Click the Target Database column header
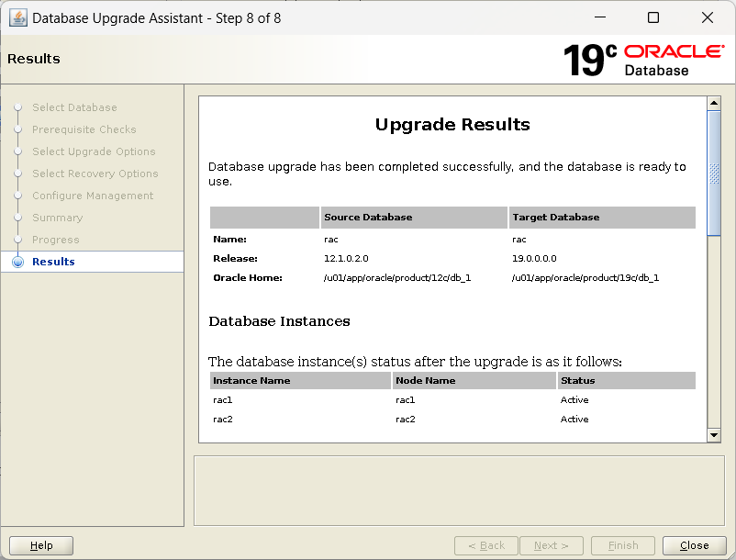736x560 pixels. tap(602, 218)
